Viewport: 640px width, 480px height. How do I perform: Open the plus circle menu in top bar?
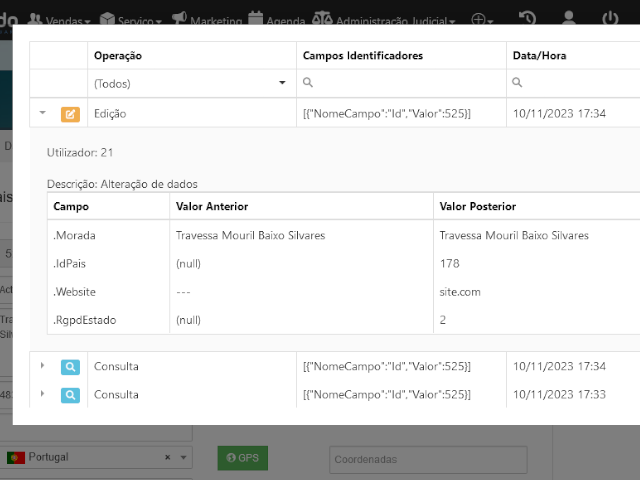(482, 20)
